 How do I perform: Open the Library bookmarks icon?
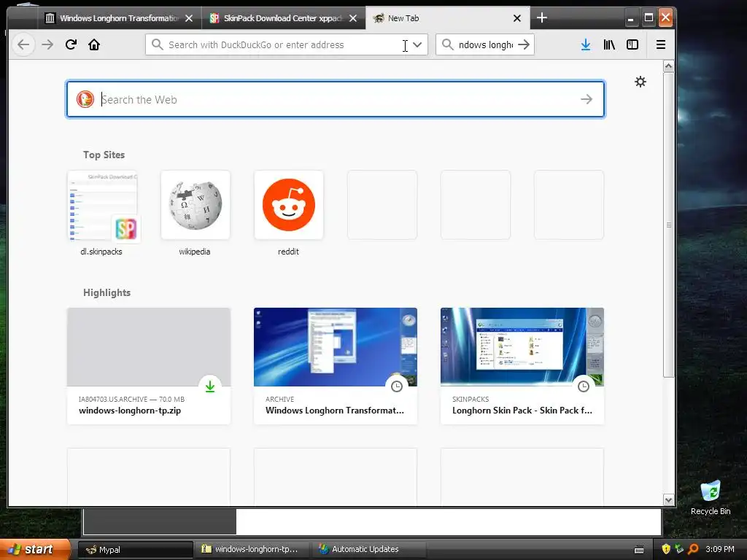[609, 44]
